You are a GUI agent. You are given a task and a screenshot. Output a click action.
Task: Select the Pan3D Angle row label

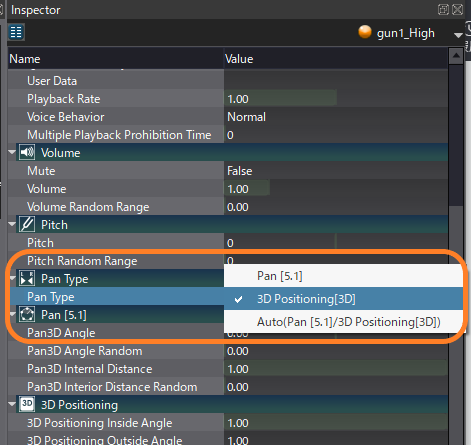pos(61,333)
